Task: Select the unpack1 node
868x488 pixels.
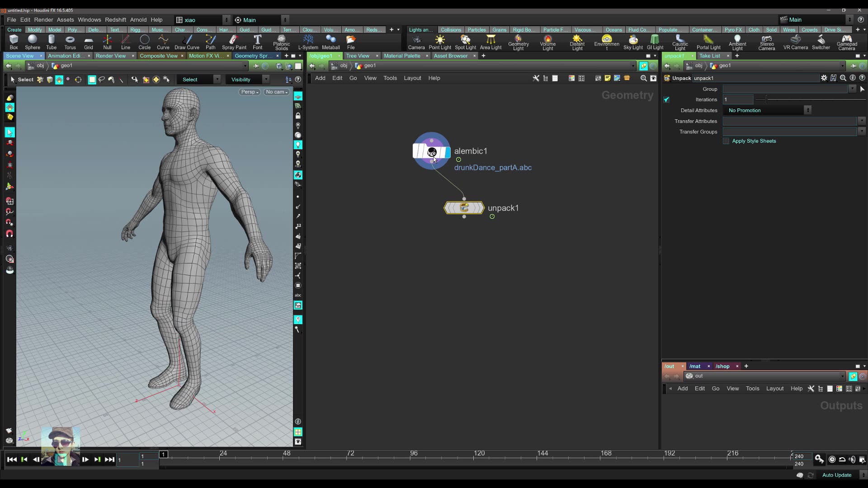Action: pos(464,208)
